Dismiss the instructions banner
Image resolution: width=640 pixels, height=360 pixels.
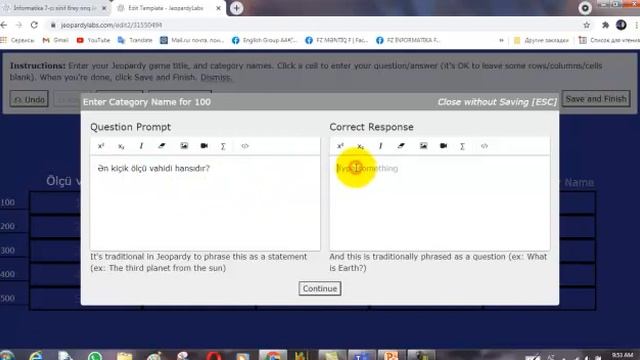point(216,77)
